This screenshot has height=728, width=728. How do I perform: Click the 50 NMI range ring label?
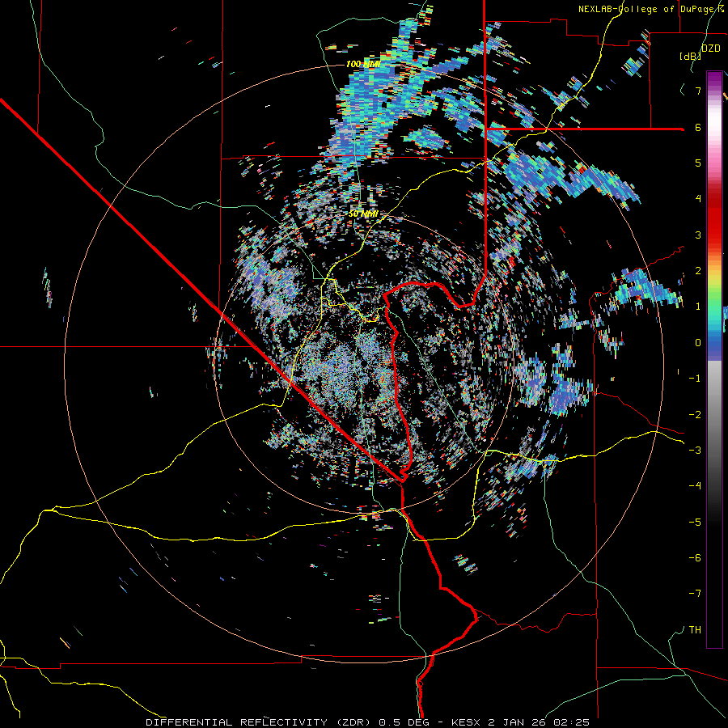pyautogui.click(x=363, y=214)
